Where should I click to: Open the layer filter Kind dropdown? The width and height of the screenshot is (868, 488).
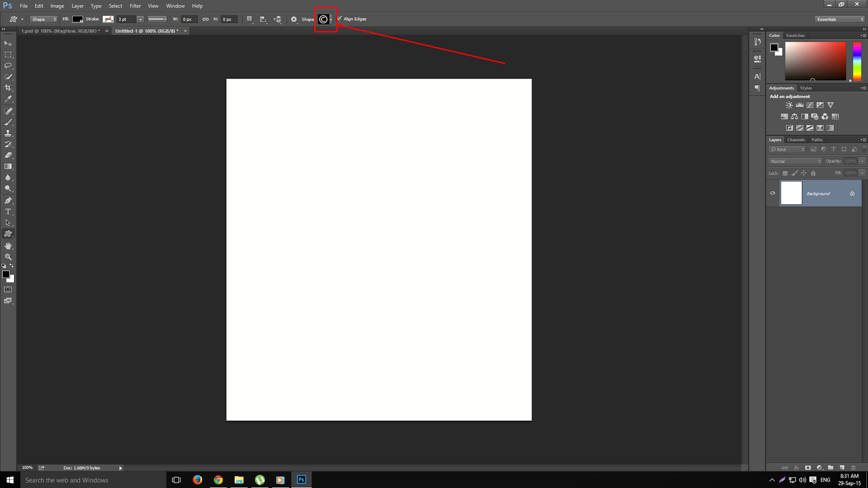point(787,149)
